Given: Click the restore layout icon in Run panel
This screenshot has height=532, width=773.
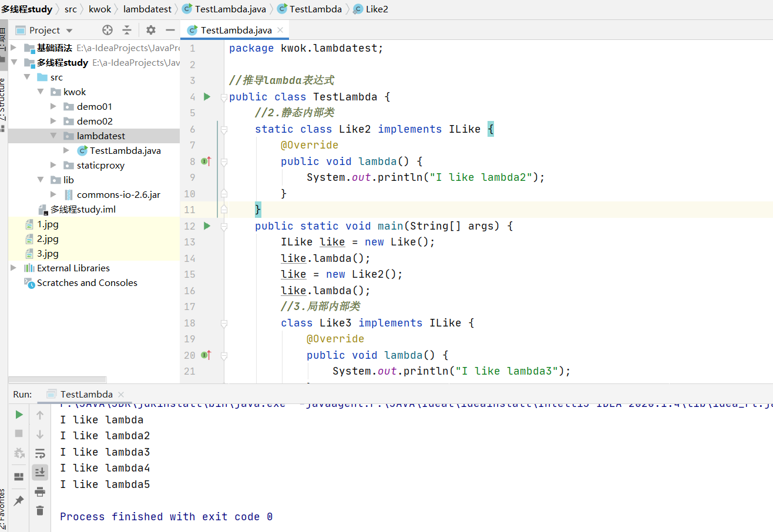Looking at the screenshot, I should 19,476.
